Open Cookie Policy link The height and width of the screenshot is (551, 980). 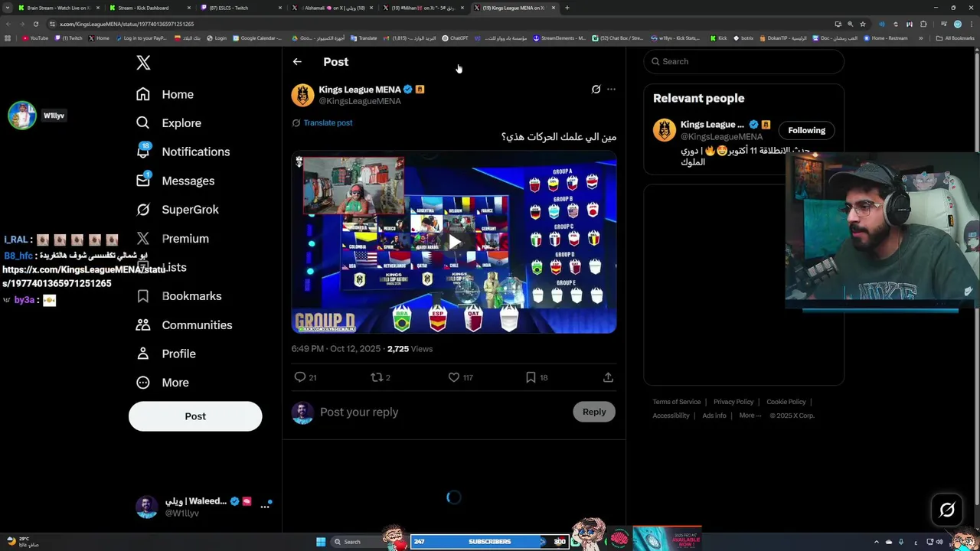(786, 402)
